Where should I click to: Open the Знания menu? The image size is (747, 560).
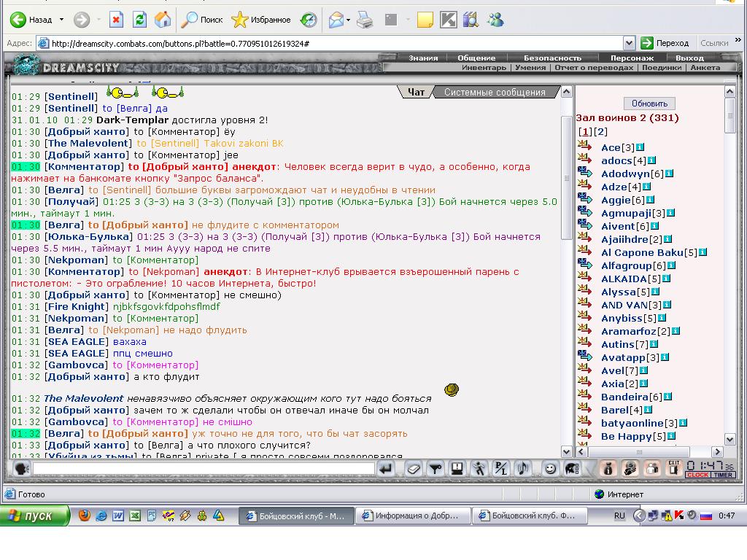click(x=423, y=58)
